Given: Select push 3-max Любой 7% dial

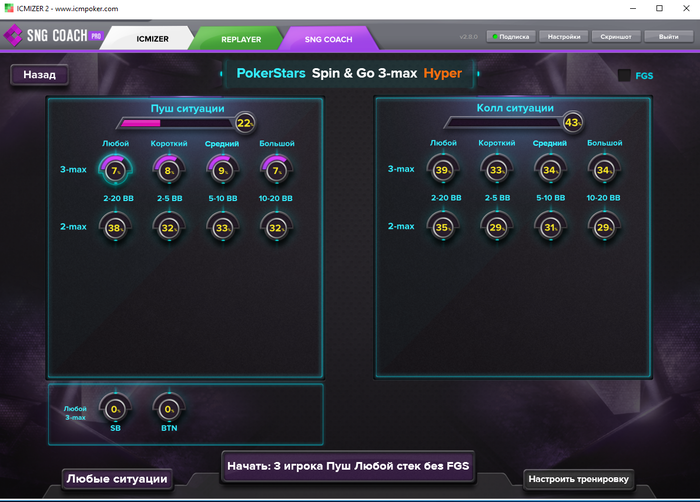Looking at the screenshot, I should point(116,170).
